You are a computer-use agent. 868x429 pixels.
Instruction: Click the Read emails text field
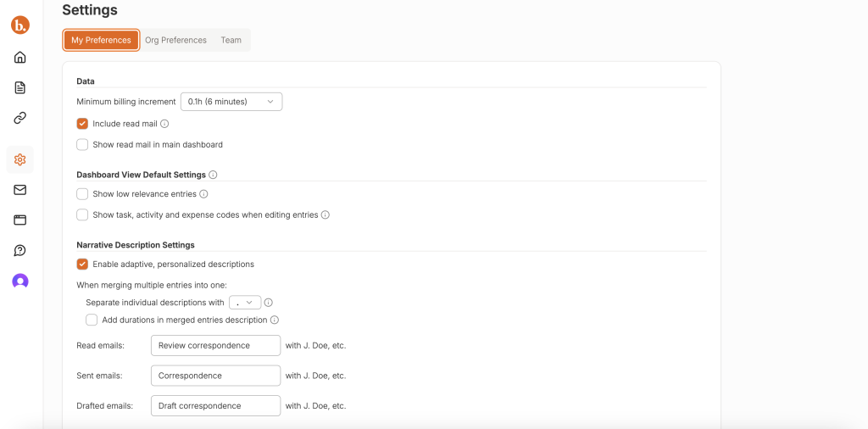215,345
